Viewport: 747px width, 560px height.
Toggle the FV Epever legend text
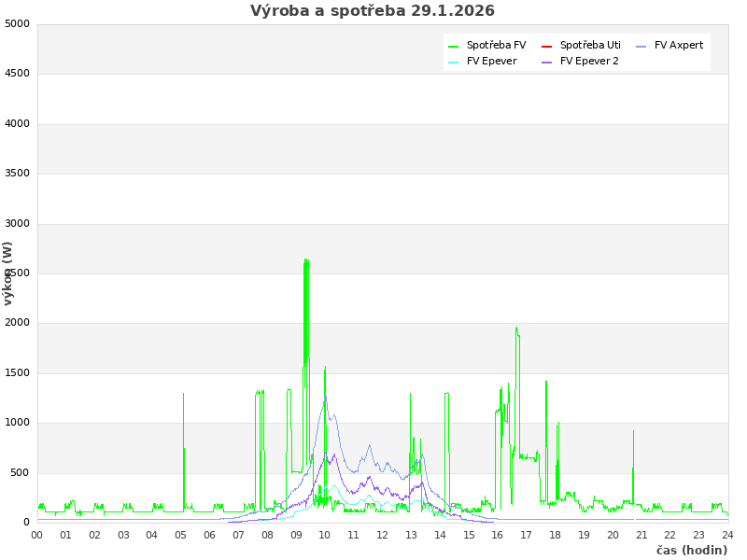click(x=491, y=62)
